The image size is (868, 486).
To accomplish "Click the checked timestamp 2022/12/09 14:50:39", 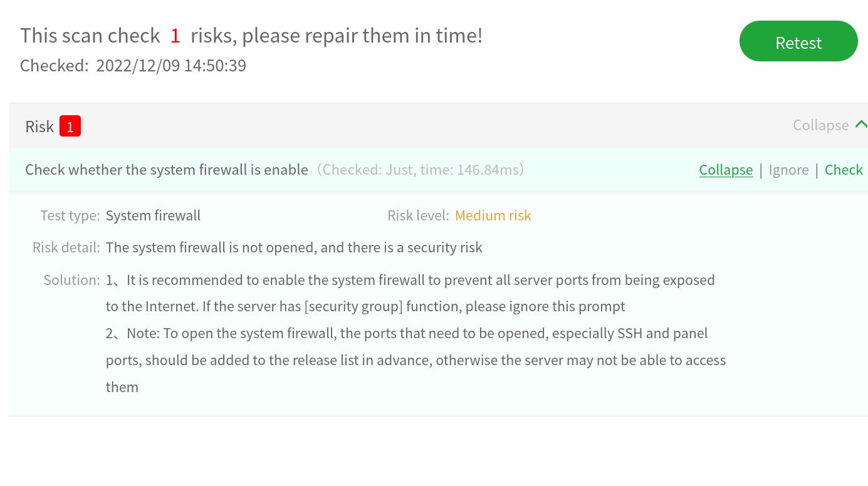I will (x=170, y=66).
